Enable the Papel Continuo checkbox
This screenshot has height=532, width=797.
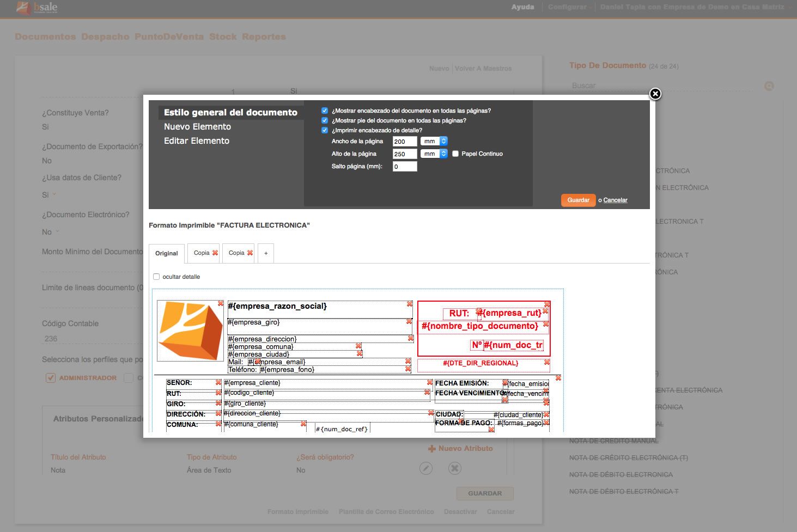pos(455,154)
